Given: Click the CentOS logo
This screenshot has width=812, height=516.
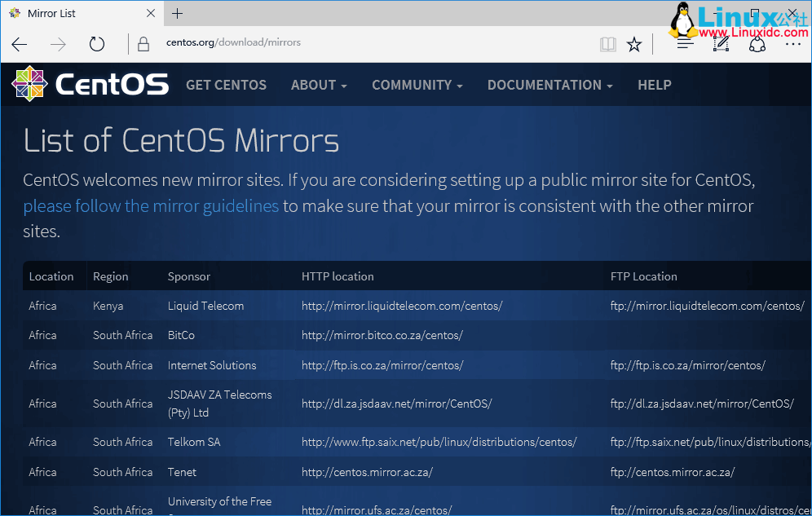Looking at the screenshot, I should tap(90, 85).
